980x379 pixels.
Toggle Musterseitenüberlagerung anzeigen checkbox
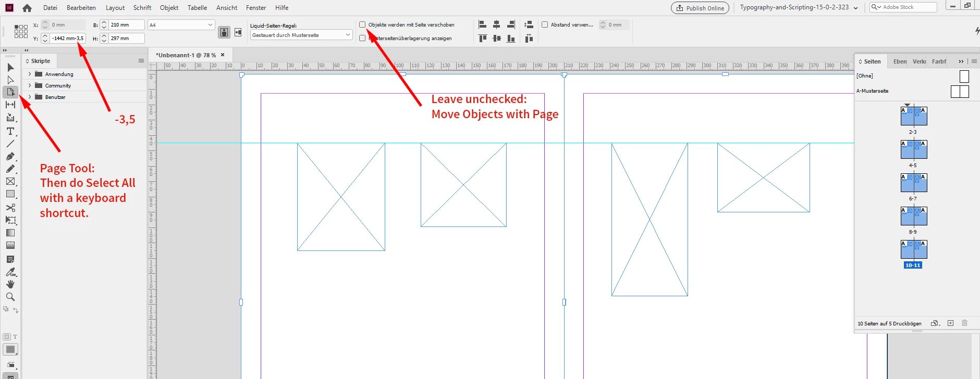tap(362, 38)
